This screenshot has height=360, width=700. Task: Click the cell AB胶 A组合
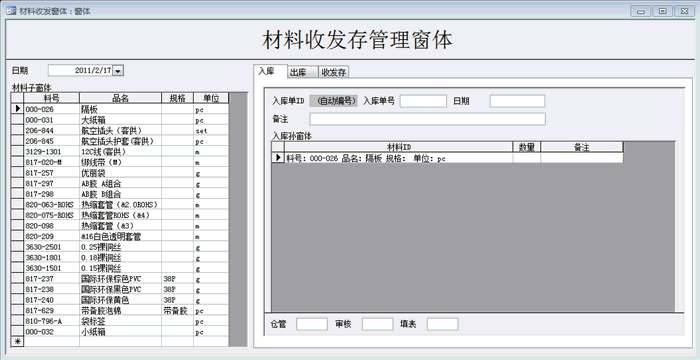click(x=121, y=184)
